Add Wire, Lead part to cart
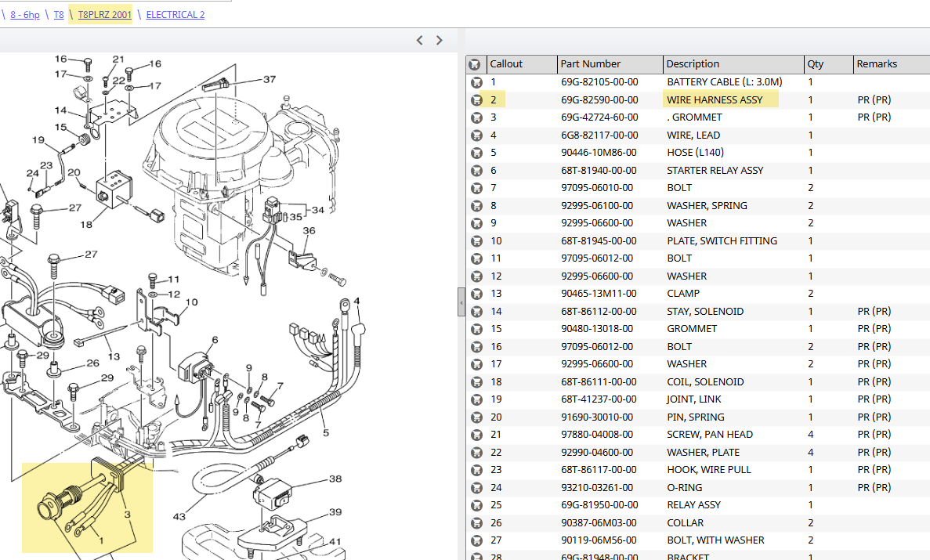This screenshot has width=930, height=560. (x=476, y=135)
